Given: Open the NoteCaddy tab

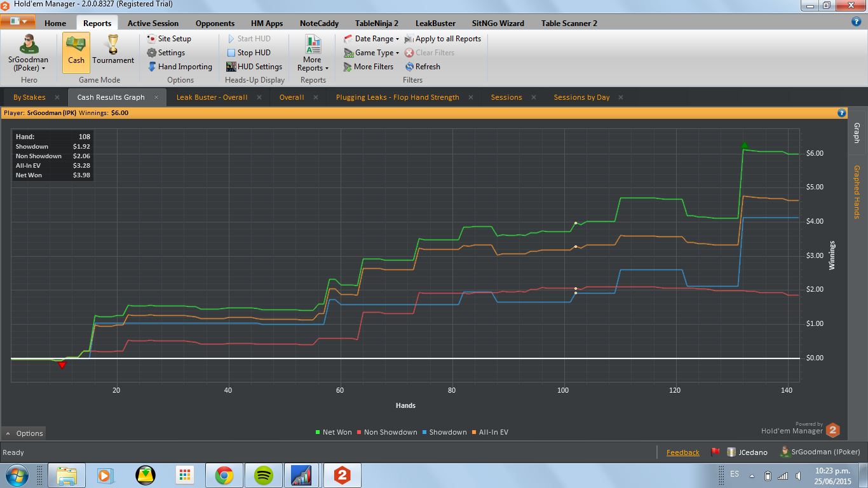Looking at the screenshot, I should 319,24.
